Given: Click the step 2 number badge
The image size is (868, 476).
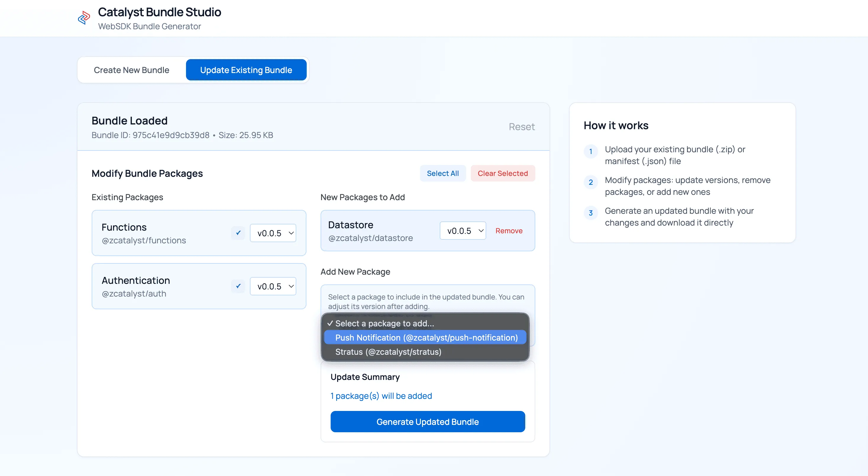Looking at the screenshot, I should pos(590,182).
